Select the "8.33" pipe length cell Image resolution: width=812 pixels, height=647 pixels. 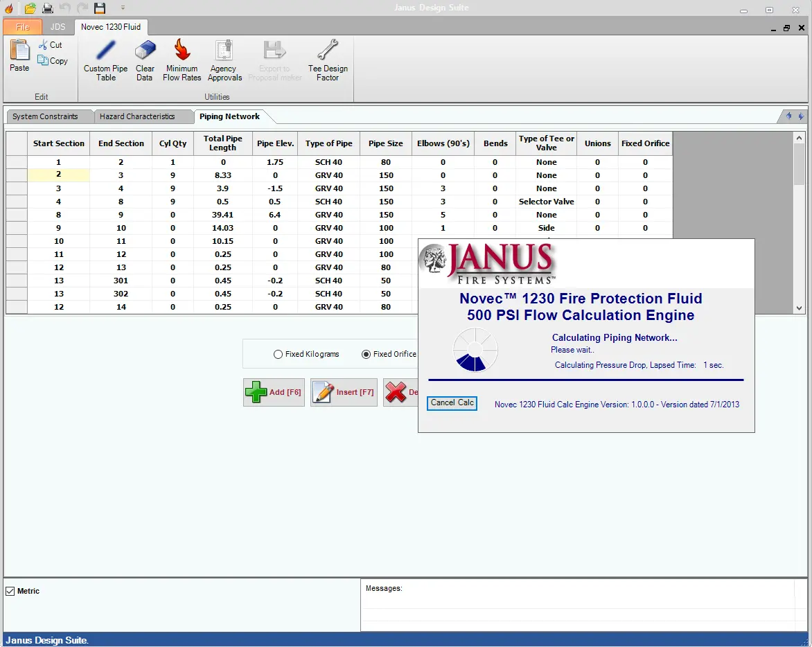(222, 175)
